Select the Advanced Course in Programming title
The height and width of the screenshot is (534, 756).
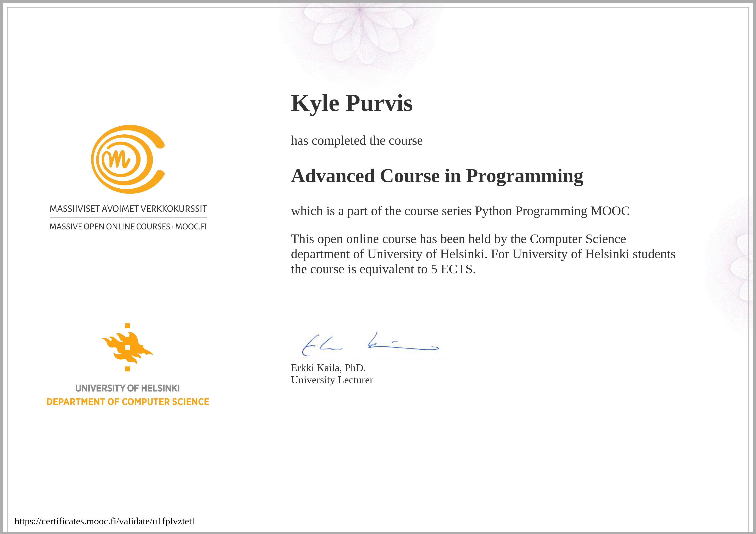tap(437, 176)
